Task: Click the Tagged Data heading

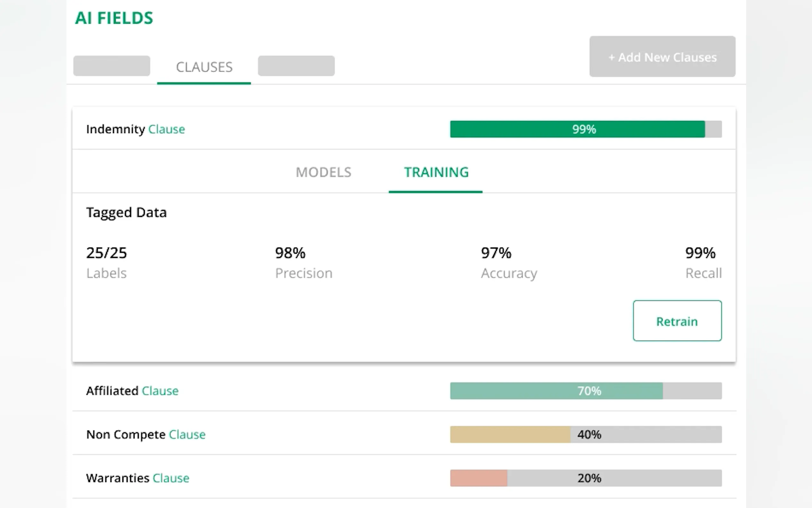Action: pyautogui.click(x=126, y=213)
